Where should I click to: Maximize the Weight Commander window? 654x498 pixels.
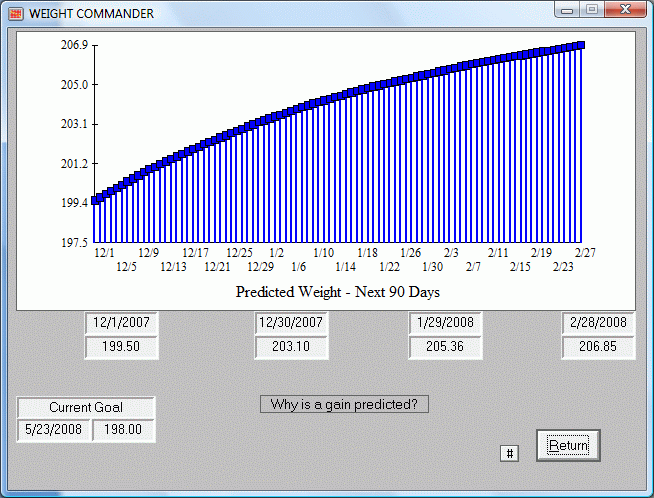click(x=591, y=11)
